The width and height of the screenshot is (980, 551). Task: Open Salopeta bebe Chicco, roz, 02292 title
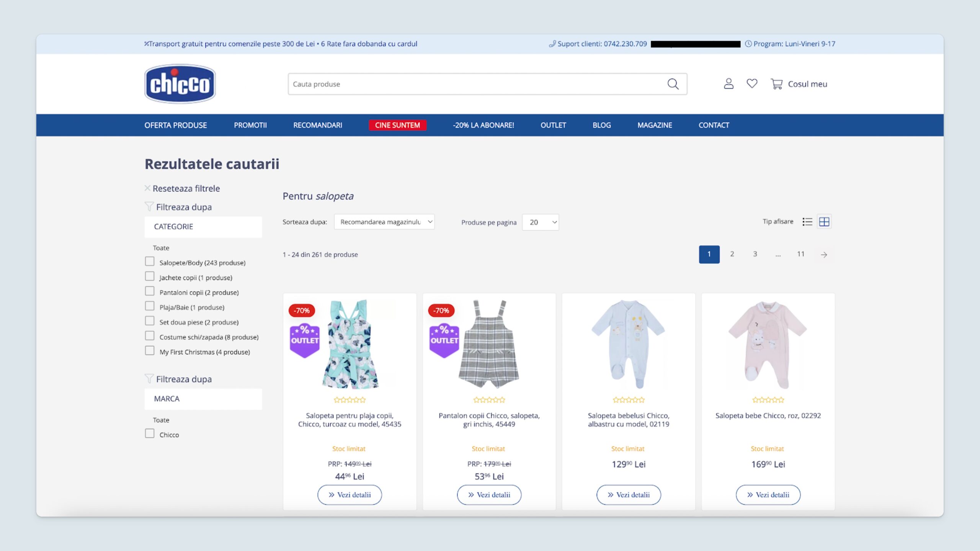768,415
